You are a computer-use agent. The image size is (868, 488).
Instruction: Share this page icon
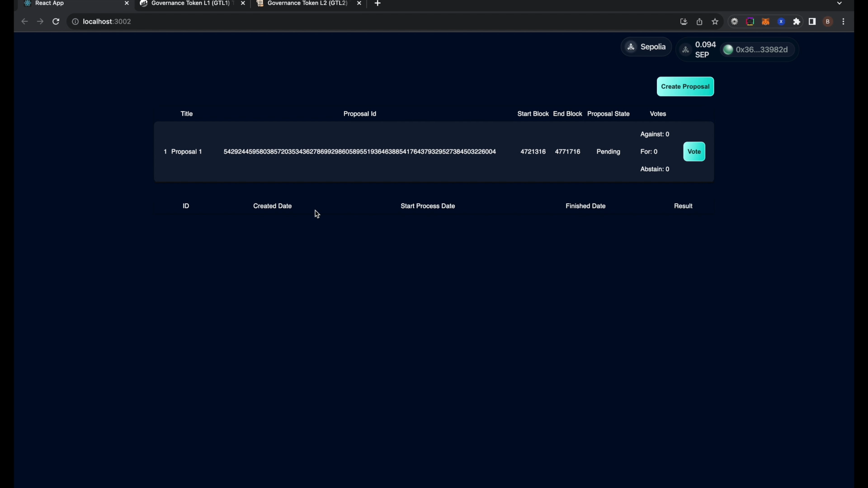699,22
